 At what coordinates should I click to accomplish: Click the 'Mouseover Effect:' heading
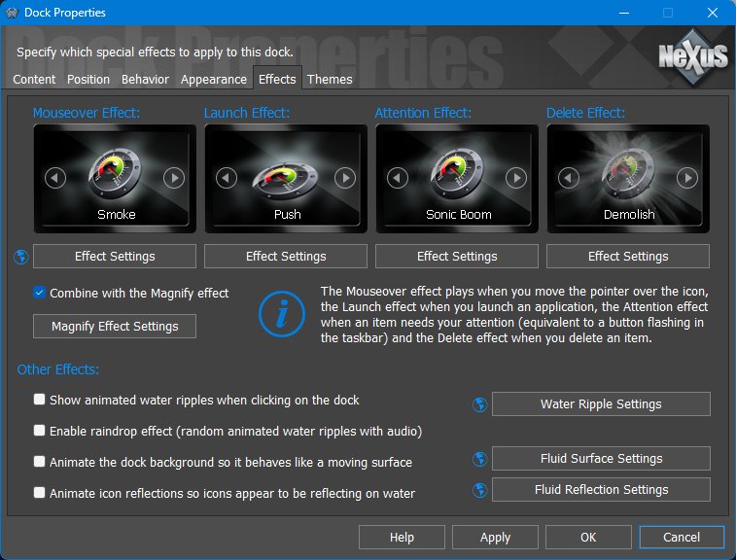(x=87, y=113)
